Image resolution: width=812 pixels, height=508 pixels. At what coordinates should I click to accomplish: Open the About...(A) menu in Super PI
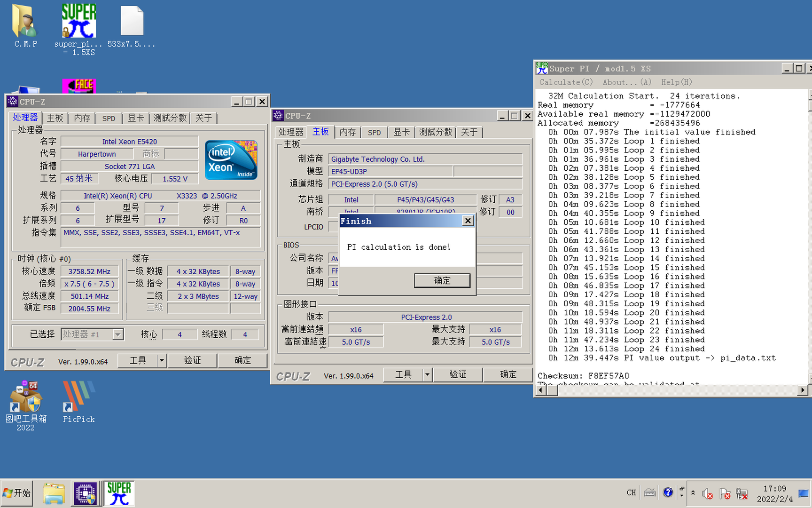tap(627, 82)
